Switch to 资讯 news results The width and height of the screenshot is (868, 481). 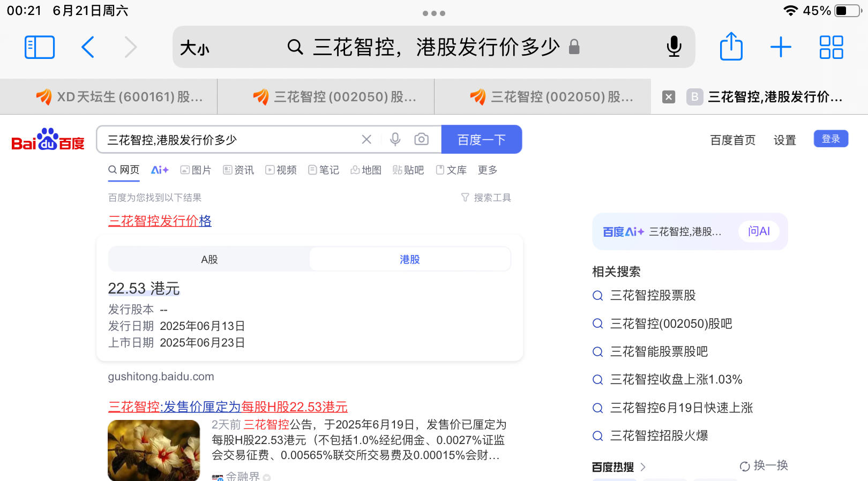[x=238, y=170]
